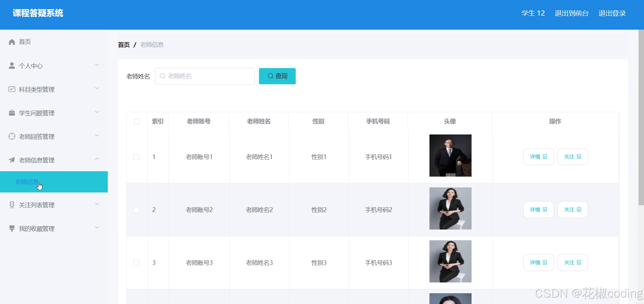The height and width of the screenshot is (304, 644).
Task: Click the compass icon for 老师回答管理
Action: [12, 136]
